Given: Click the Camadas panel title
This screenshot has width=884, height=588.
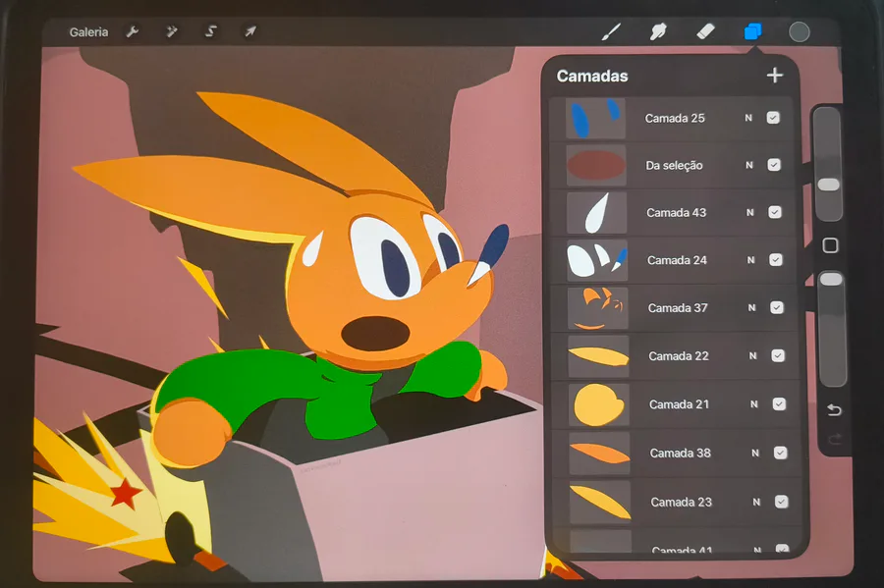Looking at the screenshot, I should 592,76.
